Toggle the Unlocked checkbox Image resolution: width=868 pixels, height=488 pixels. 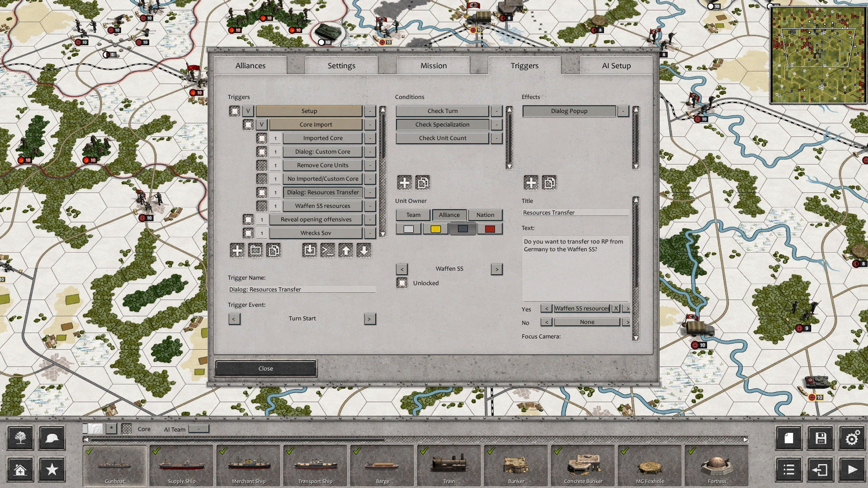(402, 283)
